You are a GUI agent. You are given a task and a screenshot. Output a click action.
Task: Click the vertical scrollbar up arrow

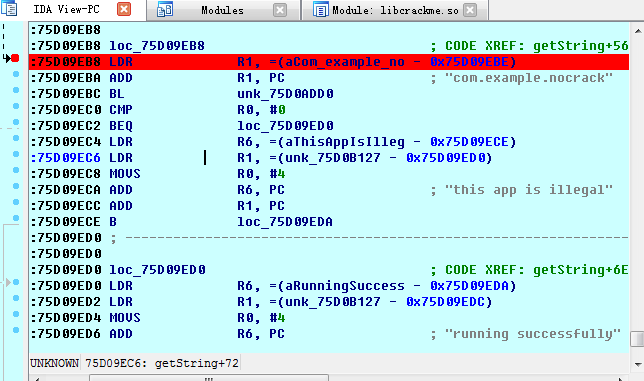coord(637,31)
